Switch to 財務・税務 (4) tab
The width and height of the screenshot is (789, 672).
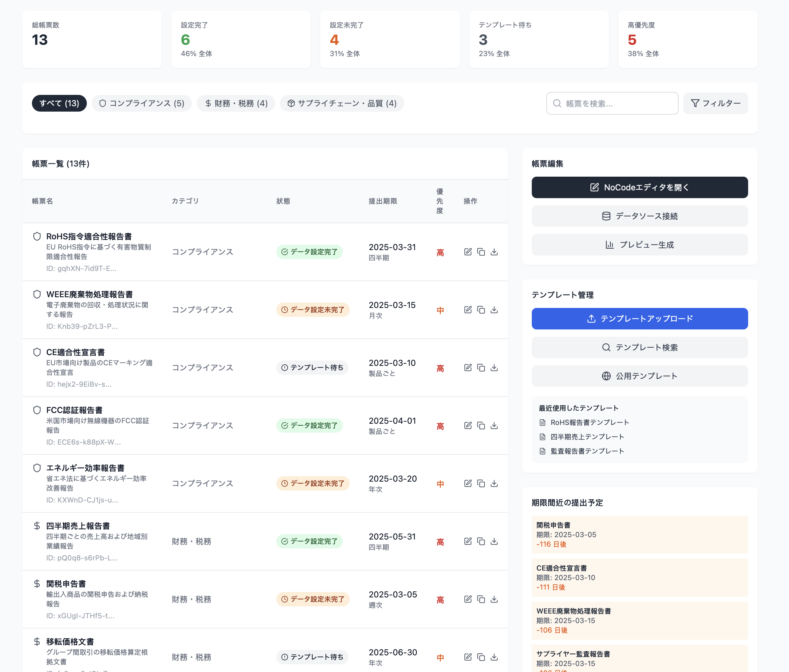pyautogui.click(x=236, y=103)
